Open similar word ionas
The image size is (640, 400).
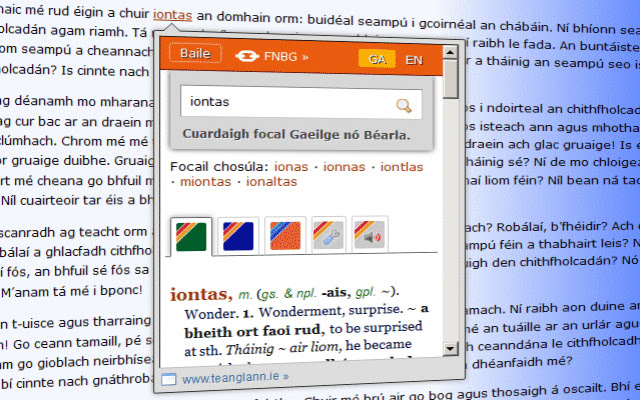tap(291, 167)
